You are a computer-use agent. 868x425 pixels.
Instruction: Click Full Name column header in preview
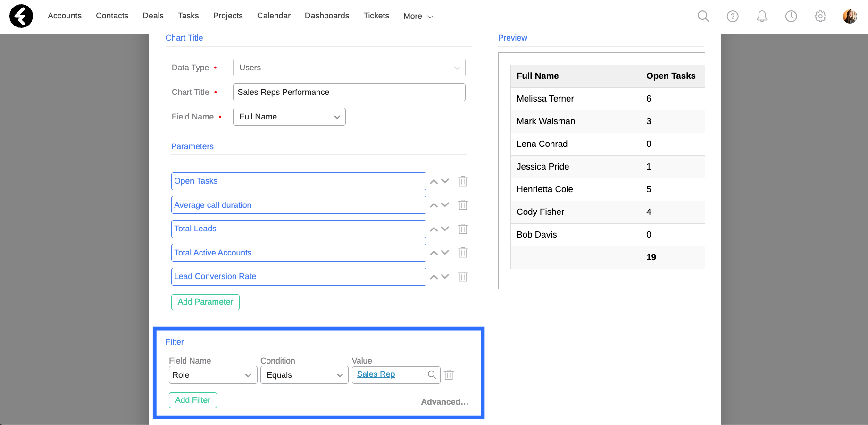pos(537,76)
